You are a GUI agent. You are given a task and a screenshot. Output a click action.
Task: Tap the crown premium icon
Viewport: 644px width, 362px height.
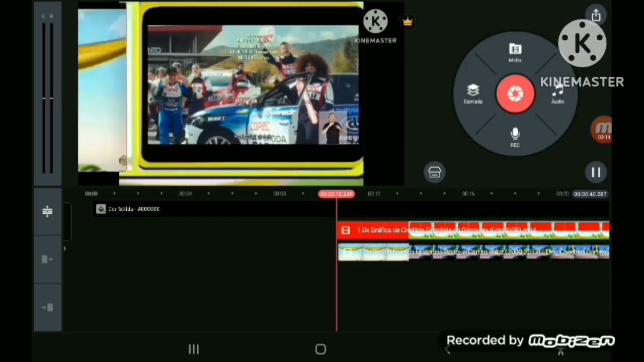coord(408,22)
